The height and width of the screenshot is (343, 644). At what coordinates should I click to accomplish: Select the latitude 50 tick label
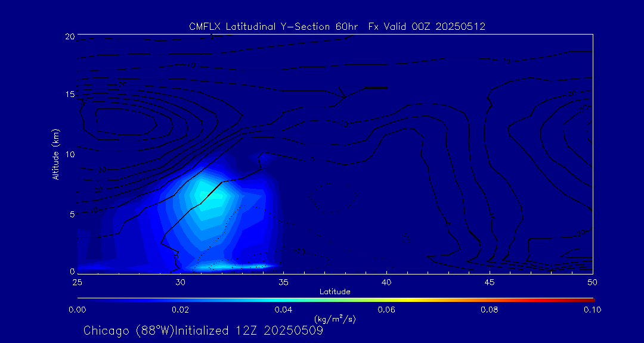point(592,281)
